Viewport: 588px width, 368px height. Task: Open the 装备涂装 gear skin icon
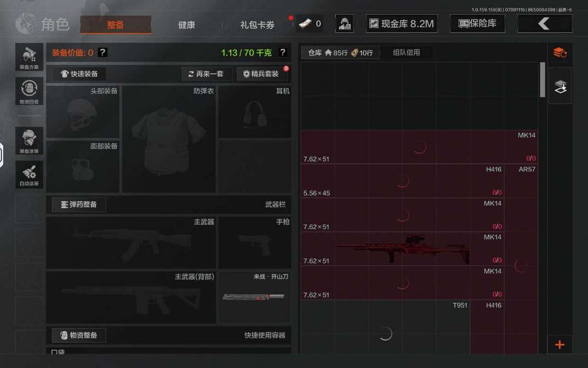pos(29,141)
